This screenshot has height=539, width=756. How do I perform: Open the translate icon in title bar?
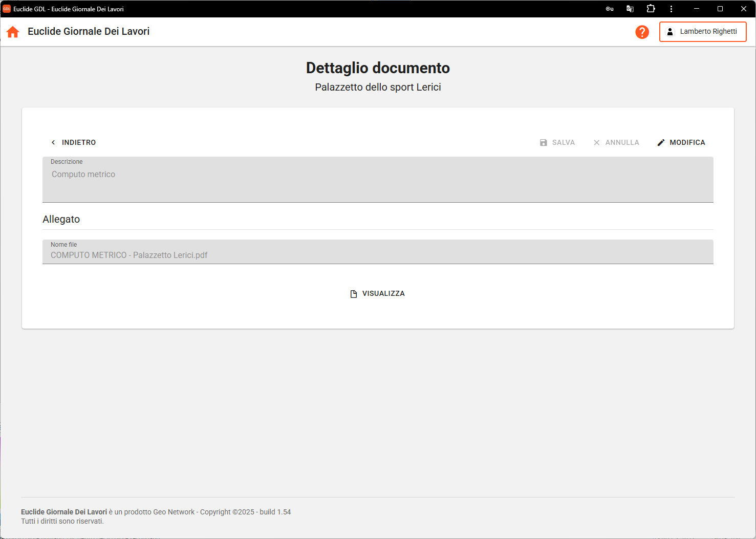630,9
